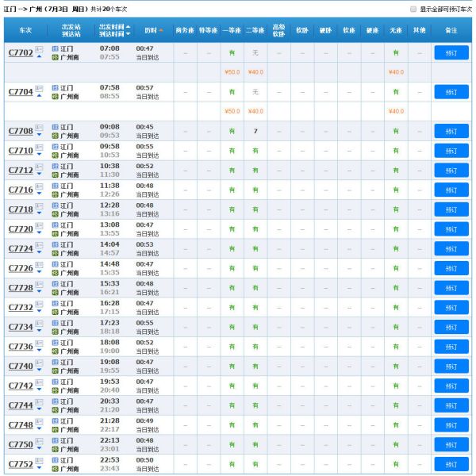This screenshot has width=476, height=476.
Task: Click the ID card icon beside C7718
Action: point(39,205)
